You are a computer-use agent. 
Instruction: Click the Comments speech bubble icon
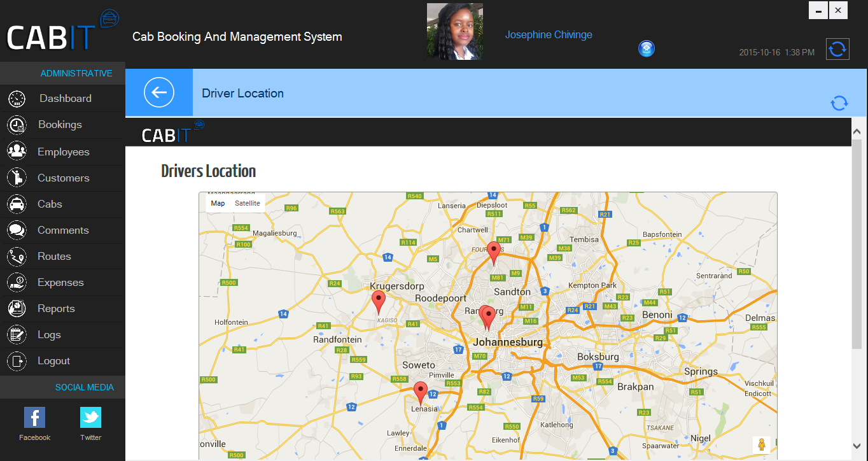coord(17,230)
